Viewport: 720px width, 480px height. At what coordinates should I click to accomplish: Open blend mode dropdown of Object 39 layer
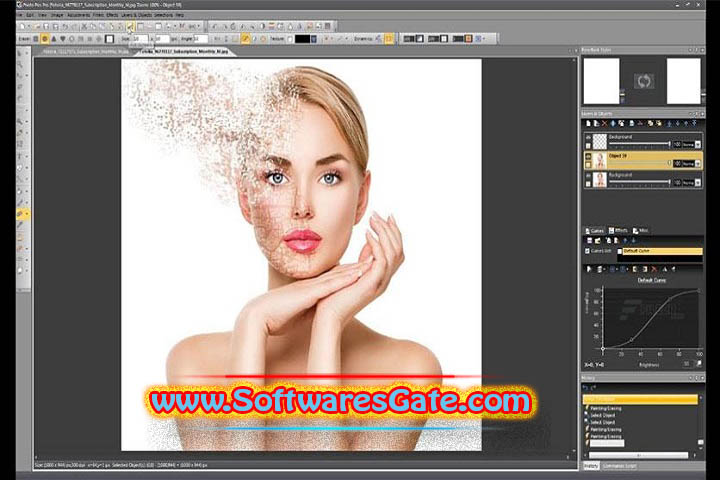(x=698, y=164)
